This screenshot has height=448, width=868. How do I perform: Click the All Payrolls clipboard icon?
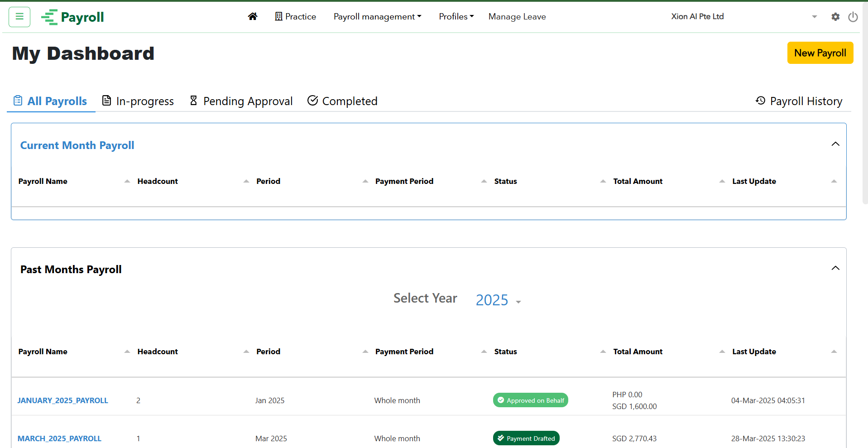[x=18, y=101]
